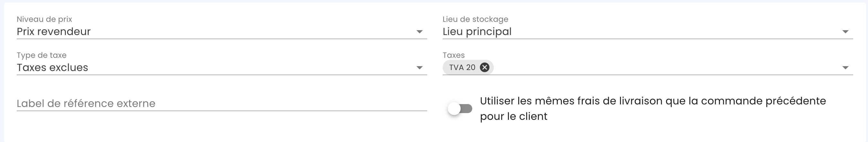Screen dimensions: 868x142
Task: Click the 'Type de taxe' field label
Action: click(x=41, y=55)
